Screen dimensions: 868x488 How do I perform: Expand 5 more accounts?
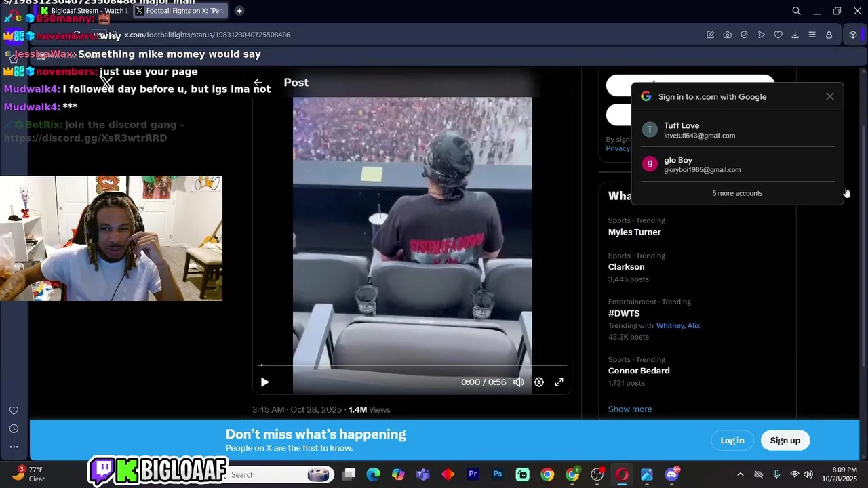point(737,193)
